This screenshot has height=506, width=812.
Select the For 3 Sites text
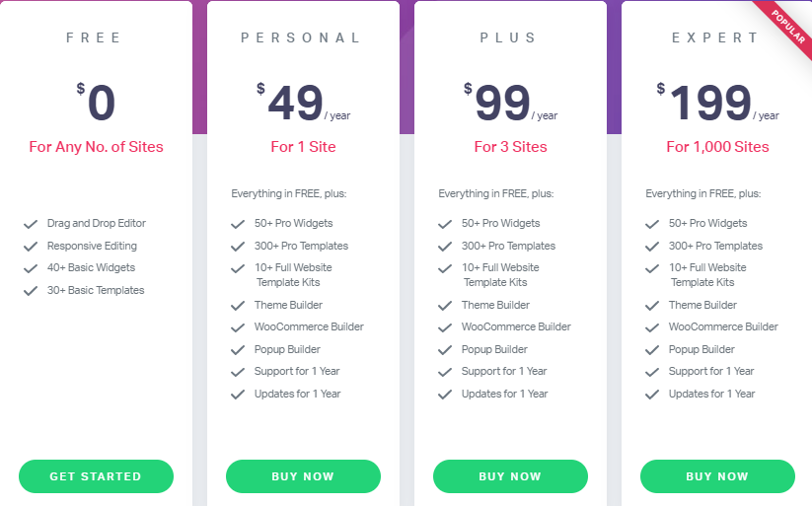point(510,147)
